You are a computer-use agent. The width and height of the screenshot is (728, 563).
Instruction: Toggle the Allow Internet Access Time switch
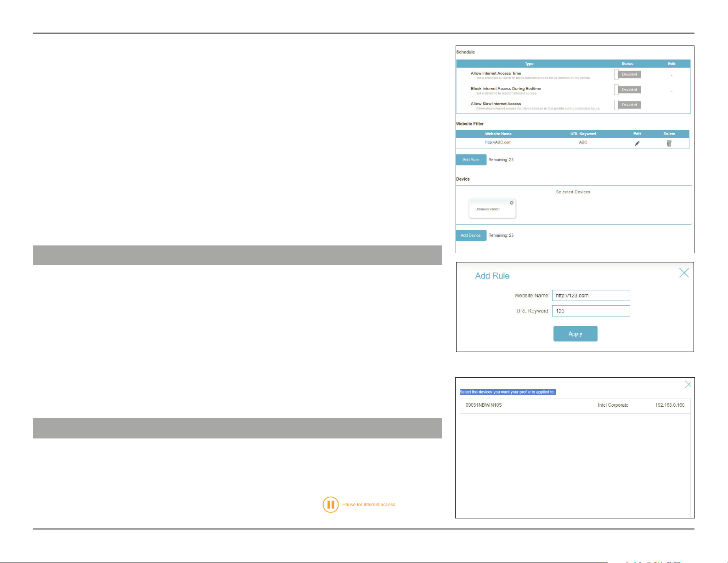point(627,74)
